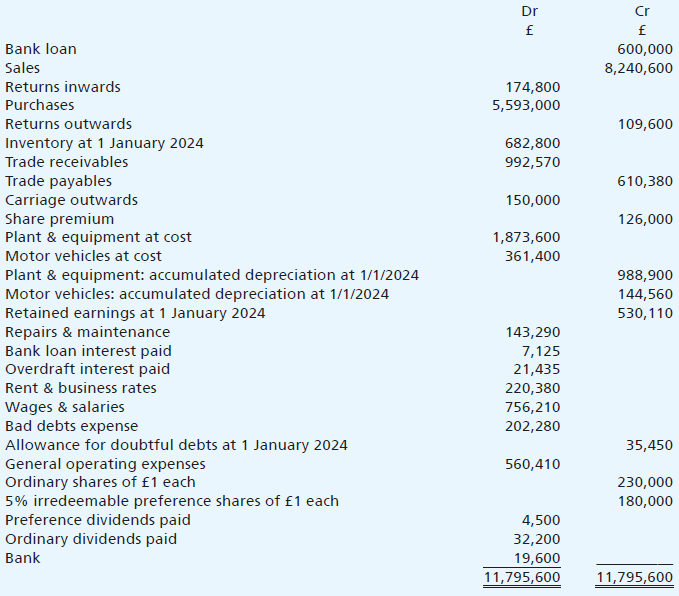Click the debit column total 11,795,600

[x=522, y=578]
